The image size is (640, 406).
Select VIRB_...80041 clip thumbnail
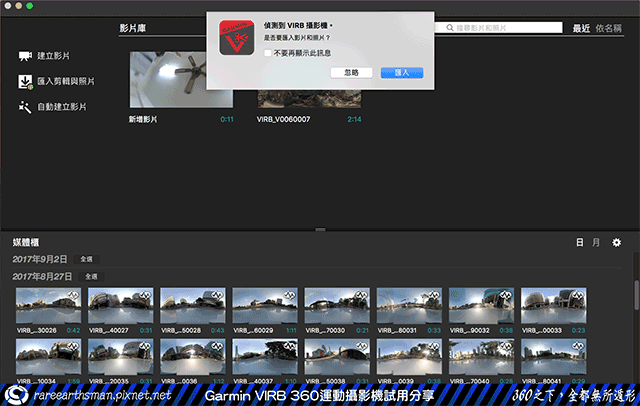(x=553, y=357)
